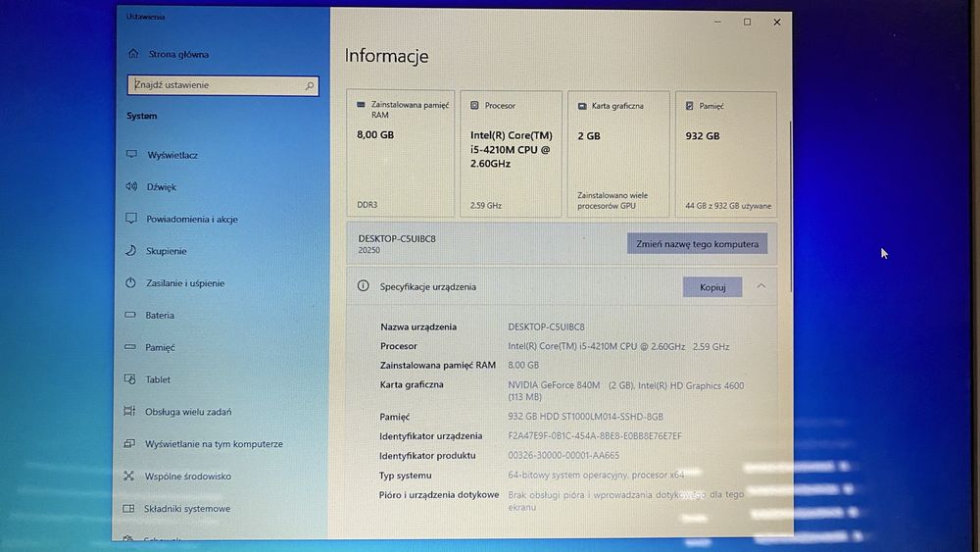The image size is (980, 552).
Task: Open Powiadomienia i akcje icon
Action: (x=131, y=219)
